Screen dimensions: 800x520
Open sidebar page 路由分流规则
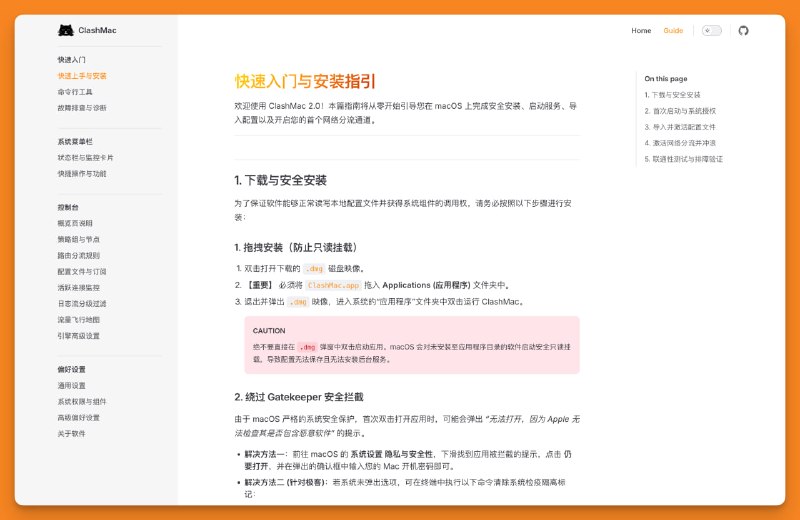click(x=78, y=255)
